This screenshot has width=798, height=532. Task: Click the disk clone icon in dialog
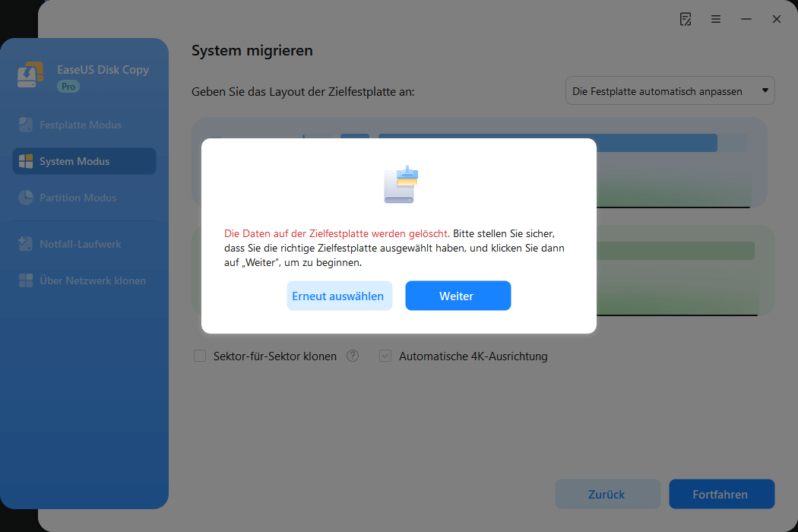pos(401,185)
